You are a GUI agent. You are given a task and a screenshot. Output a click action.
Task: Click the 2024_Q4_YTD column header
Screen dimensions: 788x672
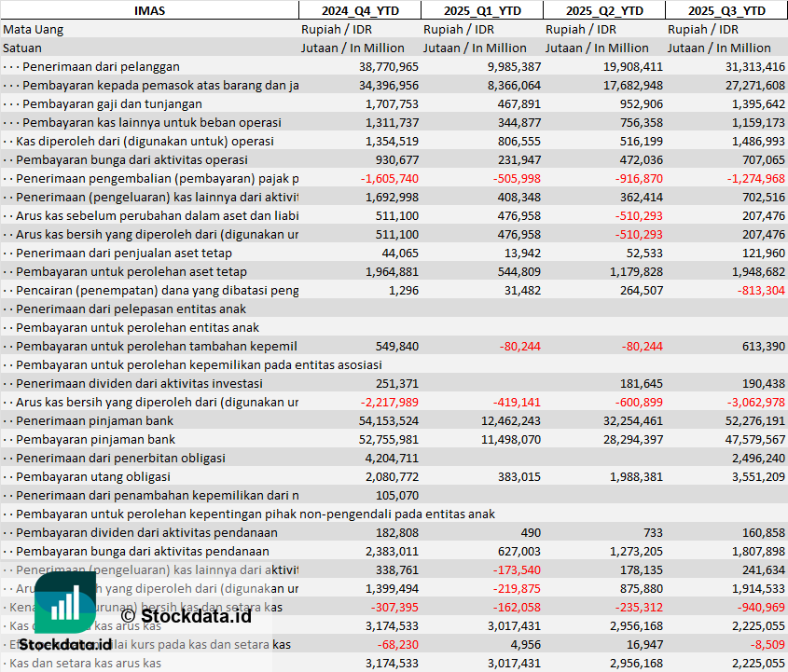pyautogui.click(x=360, y=10)
